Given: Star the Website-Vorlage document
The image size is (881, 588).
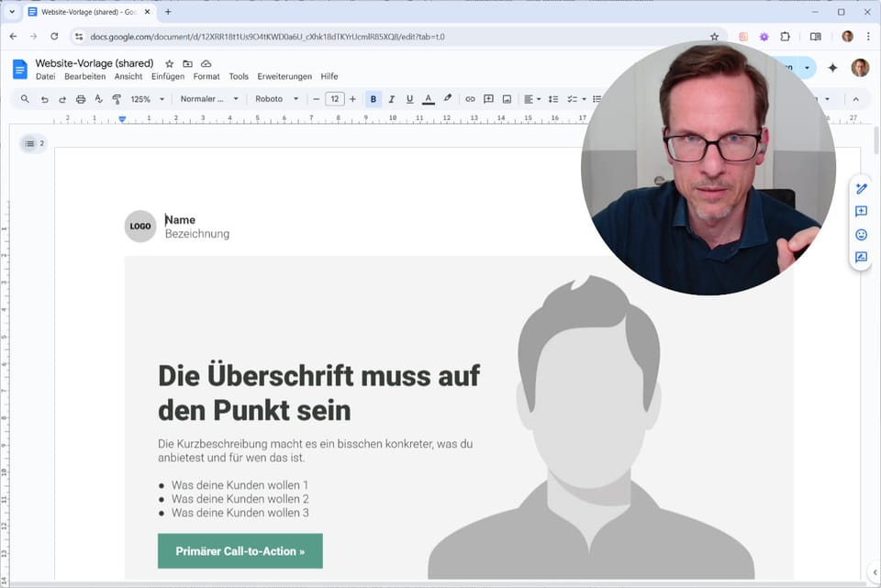Looking at the screenshot, I should coord(169,63).
